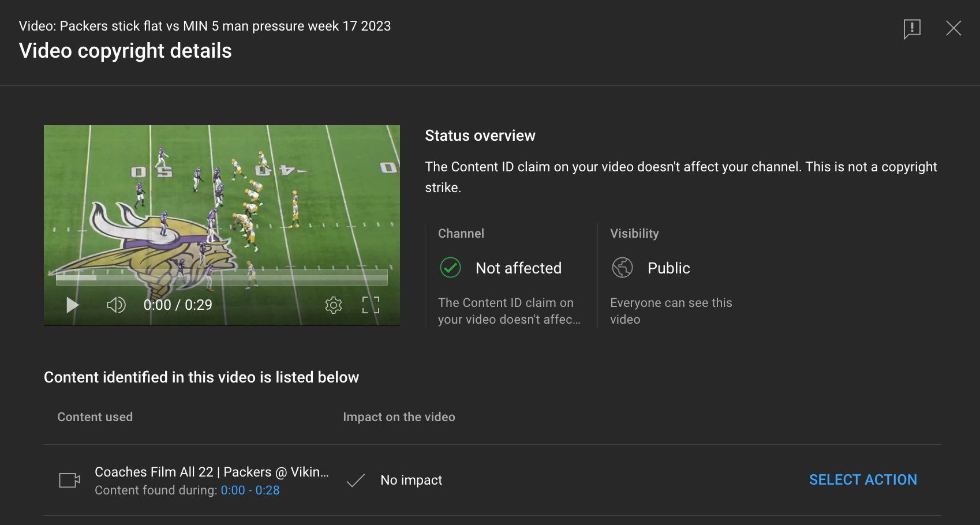Click the 0:00 / 0:29 time display
Viewport: 980px width, 525px height.
click(x=178, y=305)
